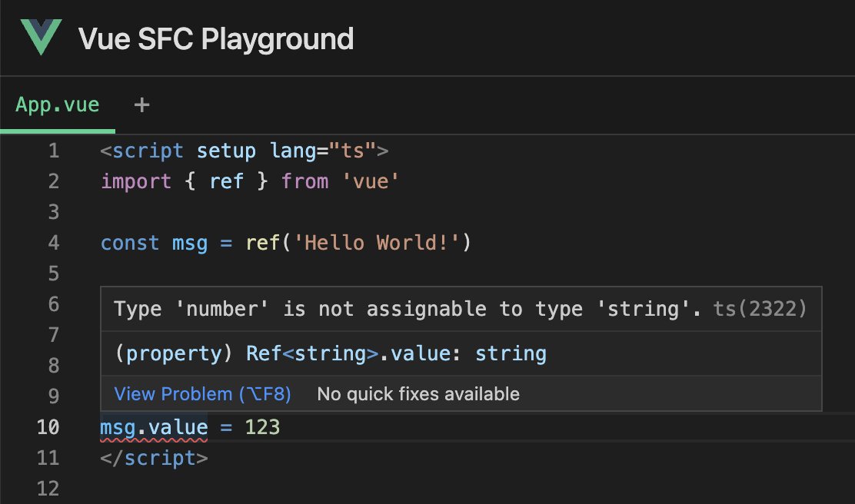This screenshot has width=855, height=504.
Task: Click the underlined msg.value expression
Action: point(154,427)
